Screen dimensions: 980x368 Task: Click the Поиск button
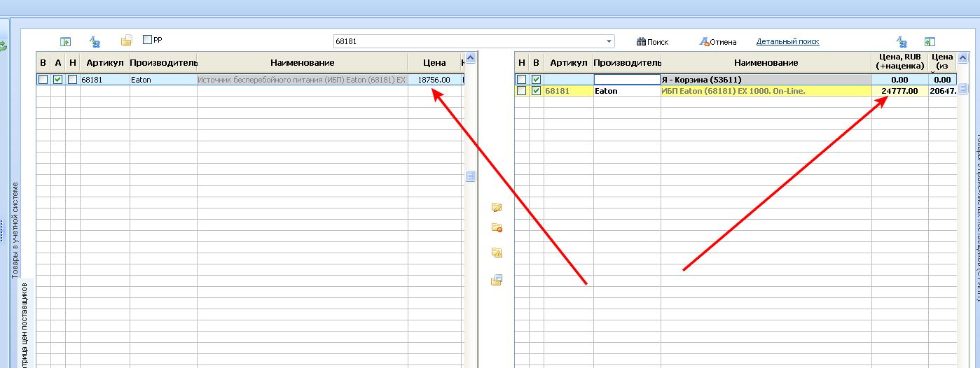[x=652, y=42]
